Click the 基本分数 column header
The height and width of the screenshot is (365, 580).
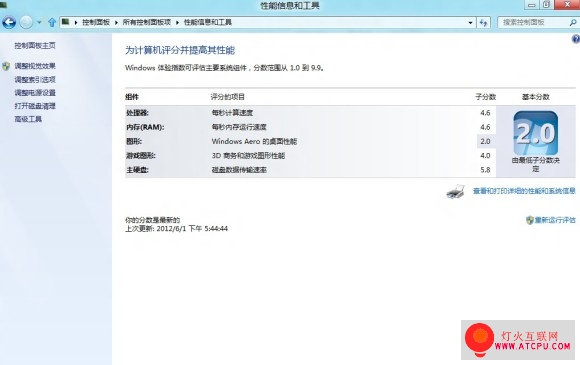click(536, 97)
